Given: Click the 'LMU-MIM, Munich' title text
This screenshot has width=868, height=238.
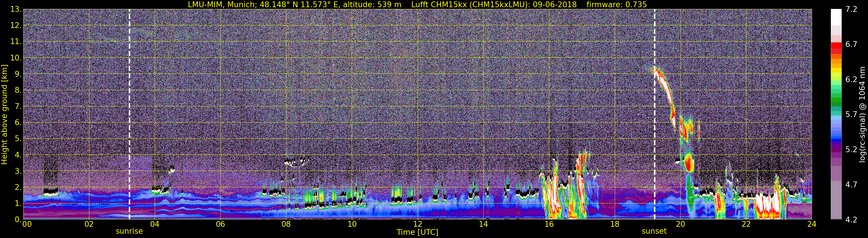Looking at the screenshot, I should pyautogui.click(x=222, y=4).
